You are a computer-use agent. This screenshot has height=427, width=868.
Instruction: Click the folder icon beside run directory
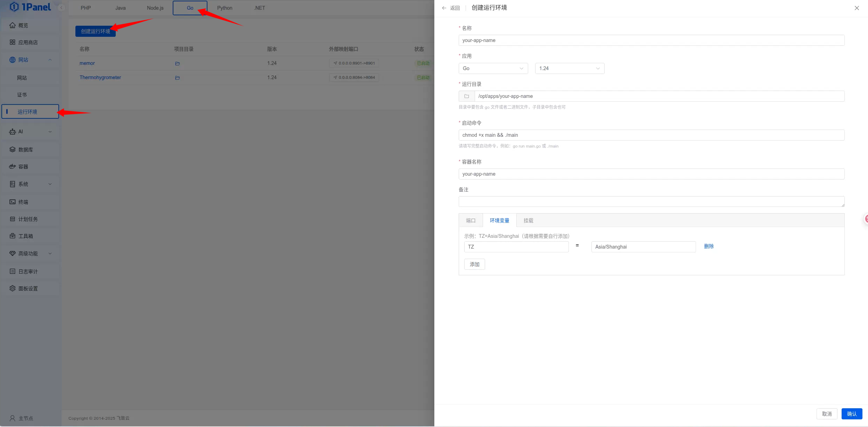tap(467, 96)
